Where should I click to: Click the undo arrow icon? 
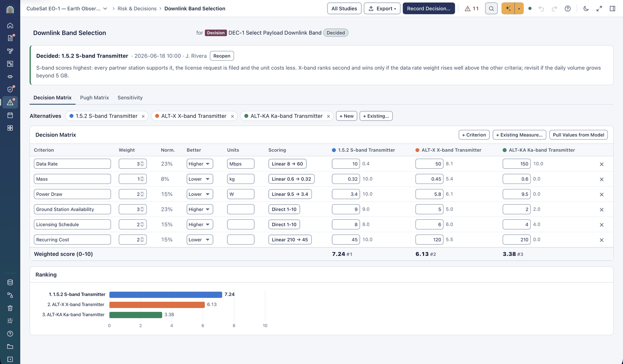pos(541,9)
